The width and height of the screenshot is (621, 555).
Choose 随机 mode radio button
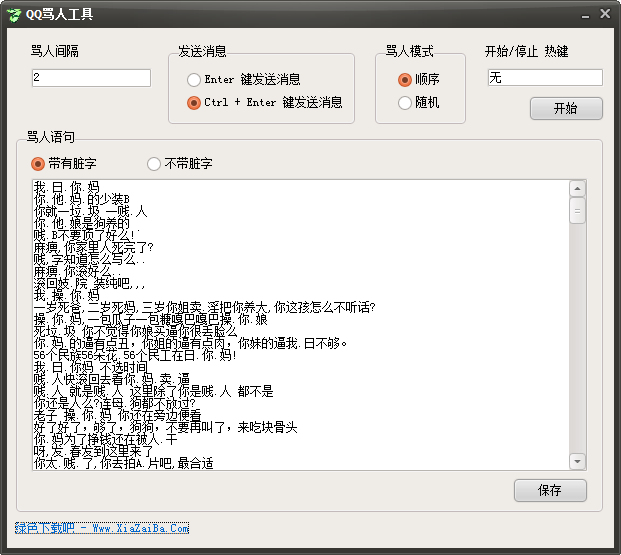(419, 103)
